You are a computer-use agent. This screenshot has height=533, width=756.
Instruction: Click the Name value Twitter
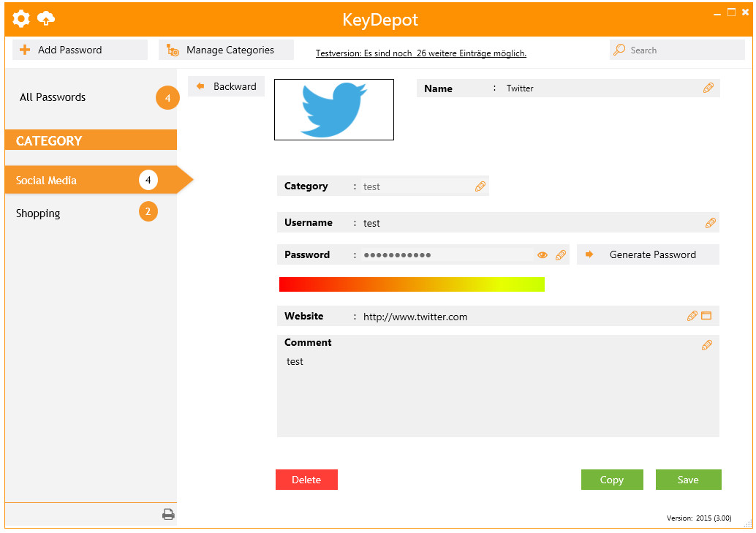tap(520, 88)
